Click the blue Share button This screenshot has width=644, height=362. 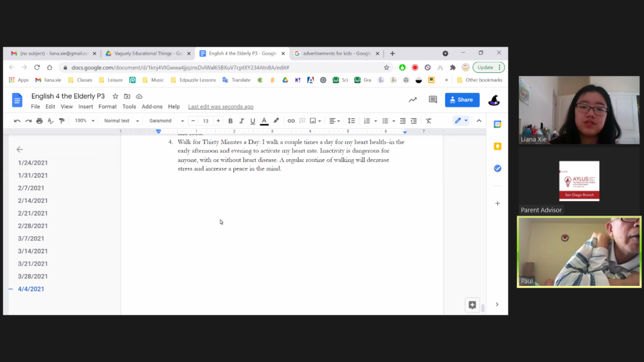[462, 100]
